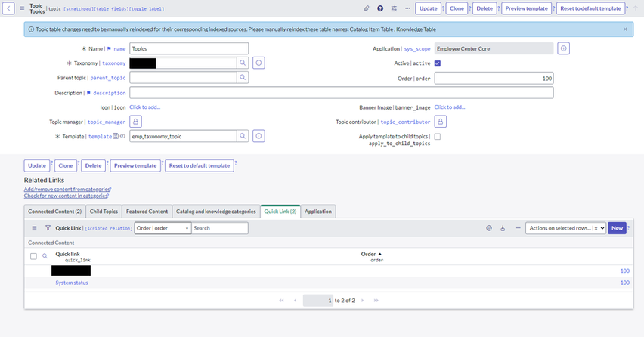Open the System status quick link

pos(72,283)
